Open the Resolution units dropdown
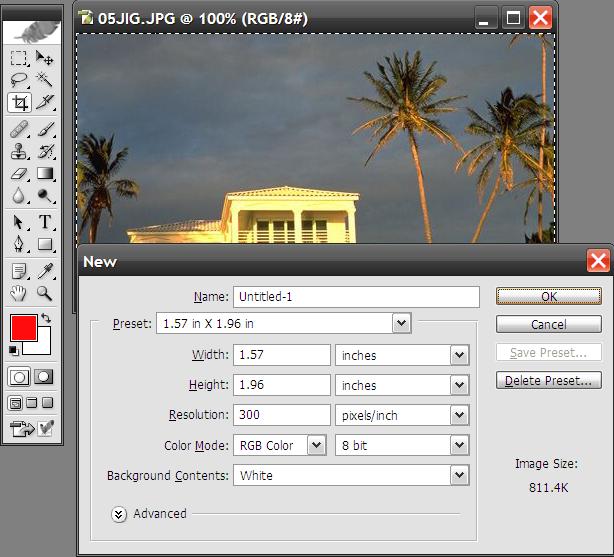614x557 pixels. click(x=459, y=415)
